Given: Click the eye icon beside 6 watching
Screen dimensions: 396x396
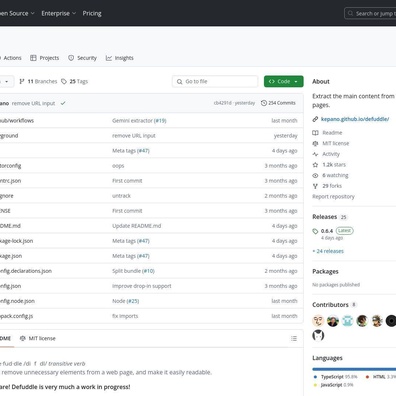Looking at the screenshot, I should [315, 175].
